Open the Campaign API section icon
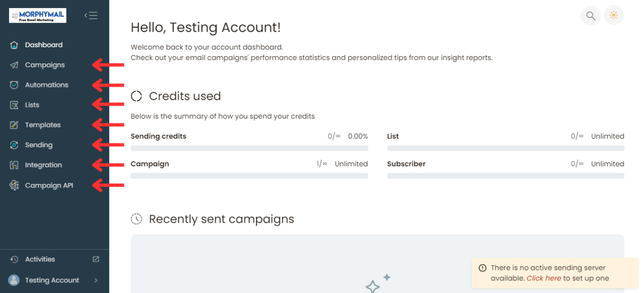Viewport: 644px width, 293px height. point(14,185)
